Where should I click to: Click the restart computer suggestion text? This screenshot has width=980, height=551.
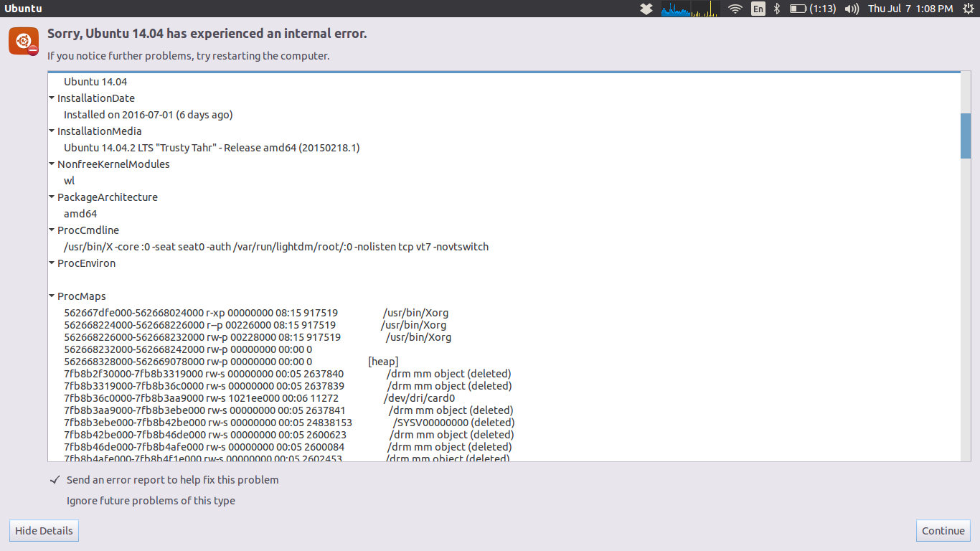click(189, 56)
